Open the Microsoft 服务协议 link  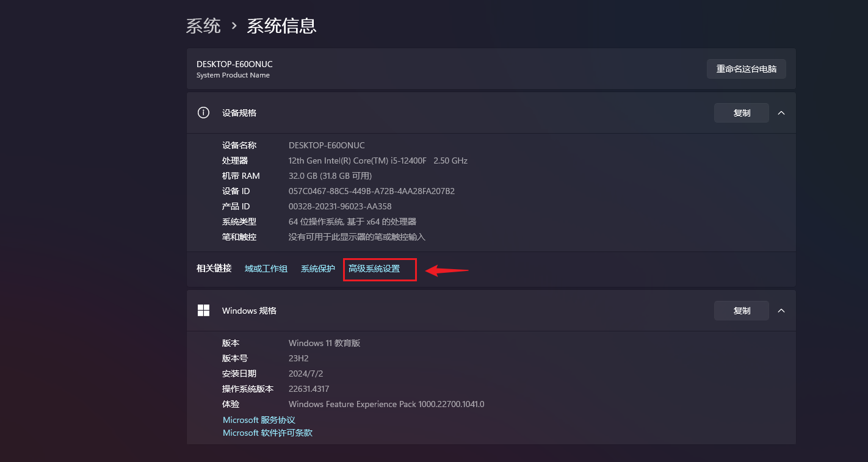(259, 420)
